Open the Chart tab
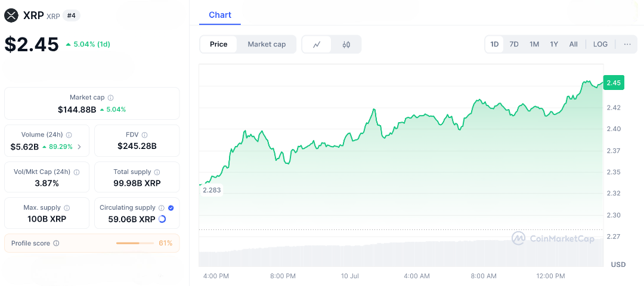This screenshot has width=644, height=286. pyautogui.click(x=219, y=15)
